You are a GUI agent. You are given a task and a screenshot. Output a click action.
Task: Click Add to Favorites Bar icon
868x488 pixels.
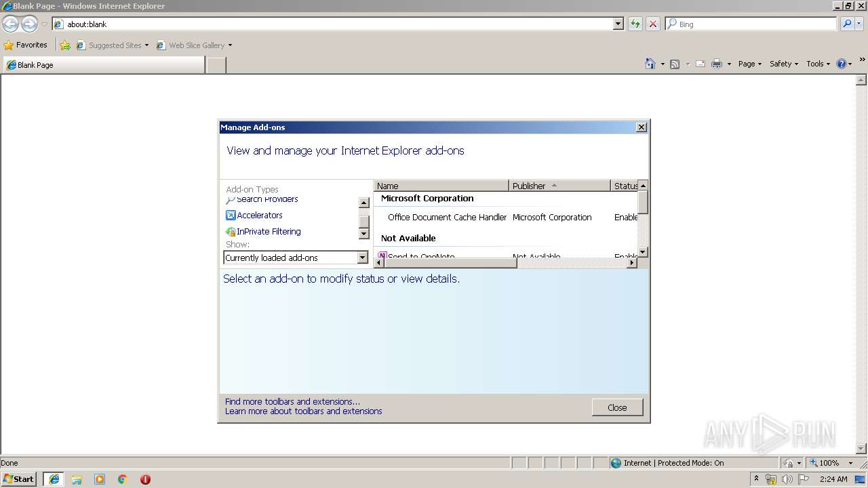(65, 45)
